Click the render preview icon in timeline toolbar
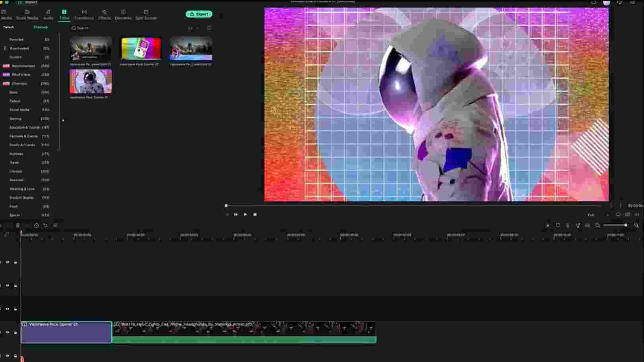Screen dimensions: 644x362 tap(547, 225)
